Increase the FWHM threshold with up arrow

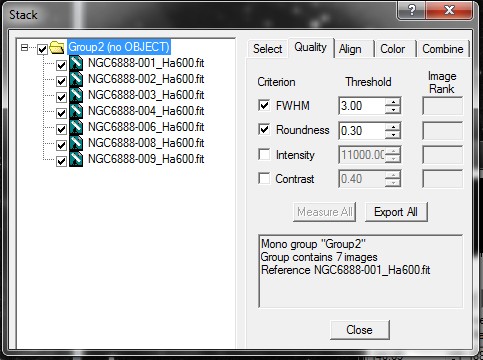click(x=393, y=102)
